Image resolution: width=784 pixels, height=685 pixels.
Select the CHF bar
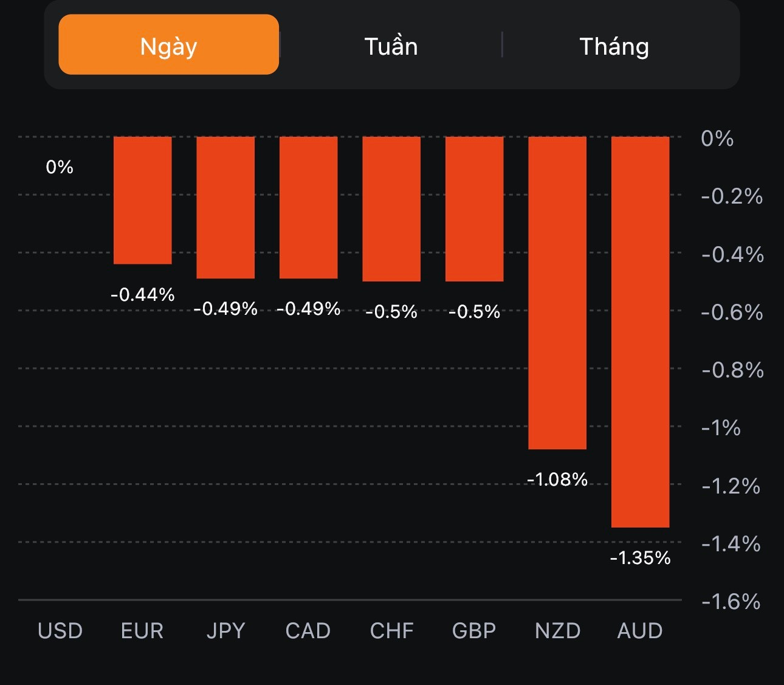[x=391, y=208]
